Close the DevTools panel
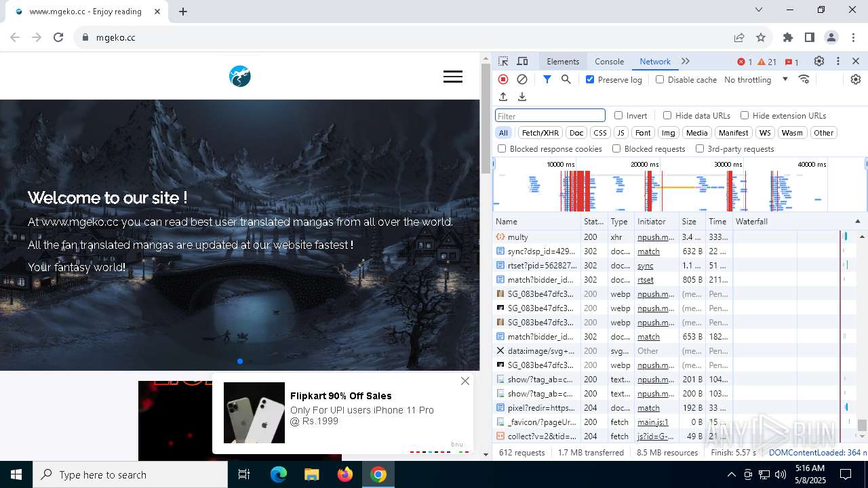This screenshot has height=488, width=868. click(856, 61)
